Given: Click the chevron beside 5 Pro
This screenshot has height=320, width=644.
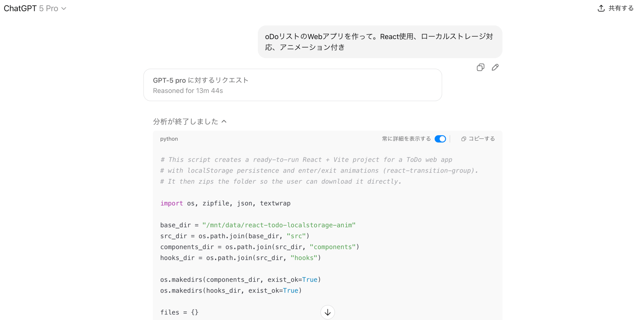Looking at the screenshot, I should tap(64, 9).
